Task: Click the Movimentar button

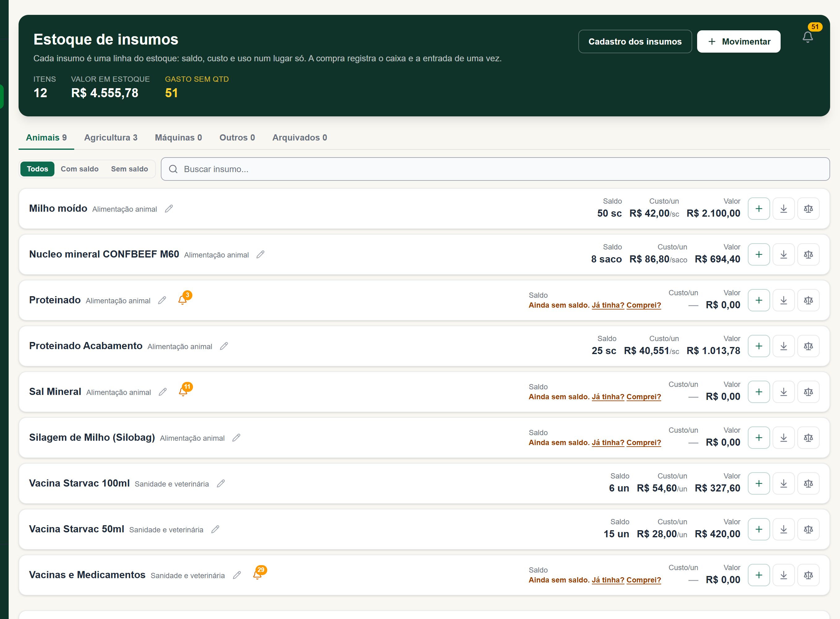Action: (739, 41)
